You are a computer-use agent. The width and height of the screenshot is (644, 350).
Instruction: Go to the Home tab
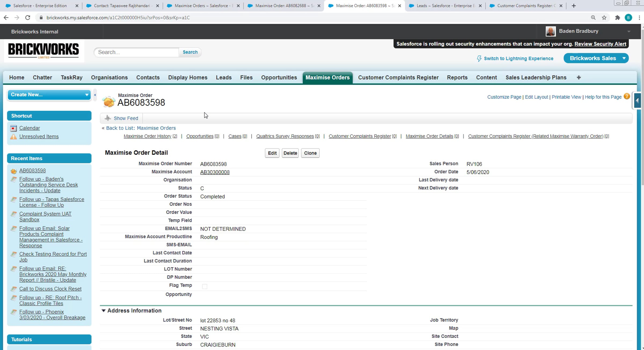tap(17, 78)
